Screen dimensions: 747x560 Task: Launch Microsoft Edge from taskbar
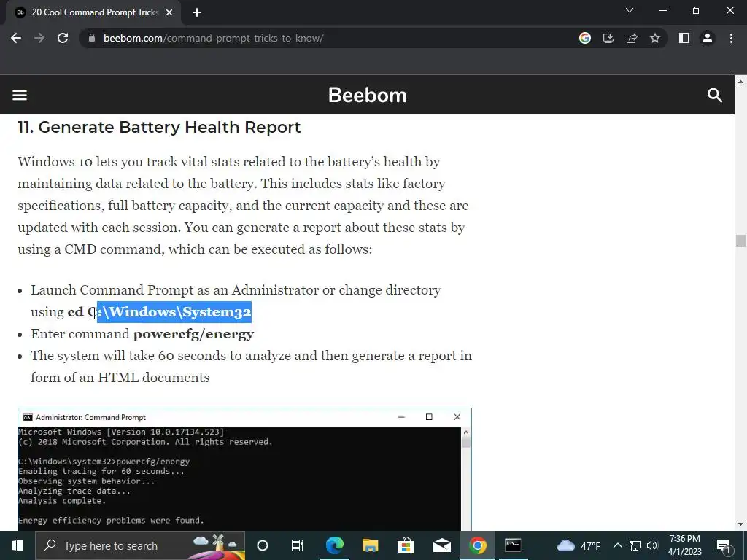334,545
